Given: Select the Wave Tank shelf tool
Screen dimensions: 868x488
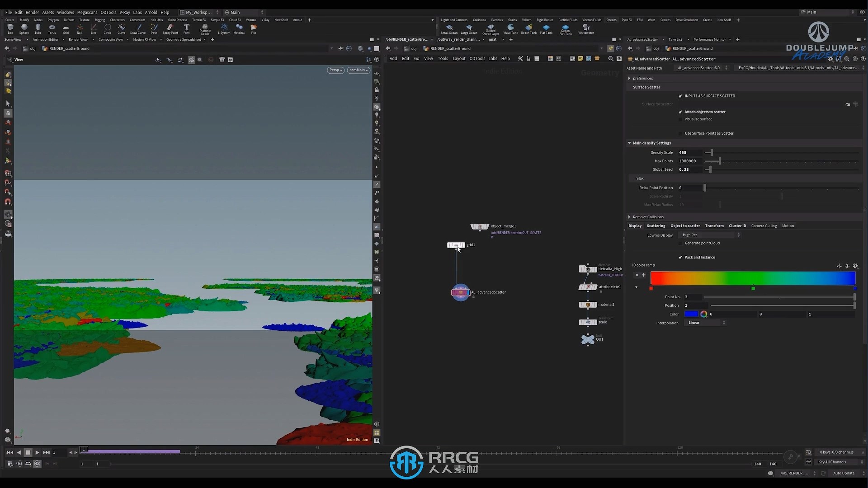Looking at the screenshot, I should click(510, 29).
